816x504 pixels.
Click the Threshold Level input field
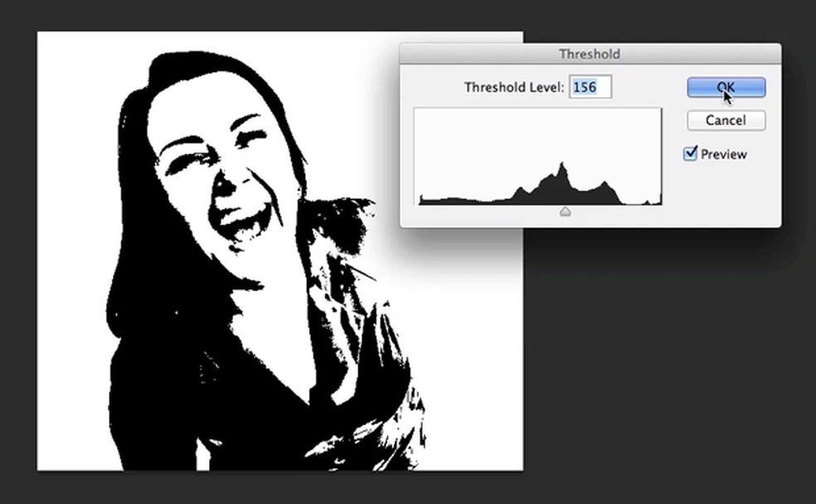coord(590,87)
